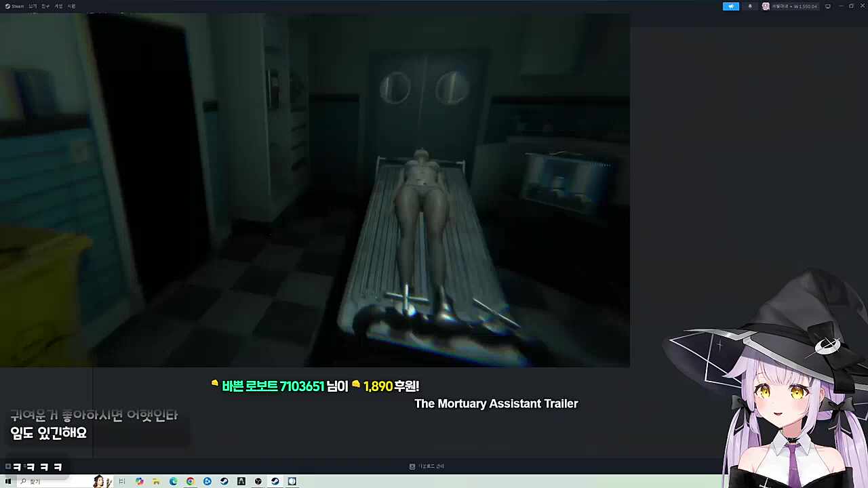Open Steam notifications bell

point(750,6)
